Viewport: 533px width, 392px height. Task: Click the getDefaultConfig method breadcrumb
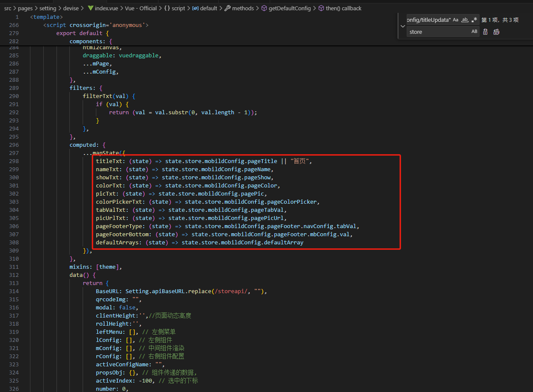click(286, 8)
